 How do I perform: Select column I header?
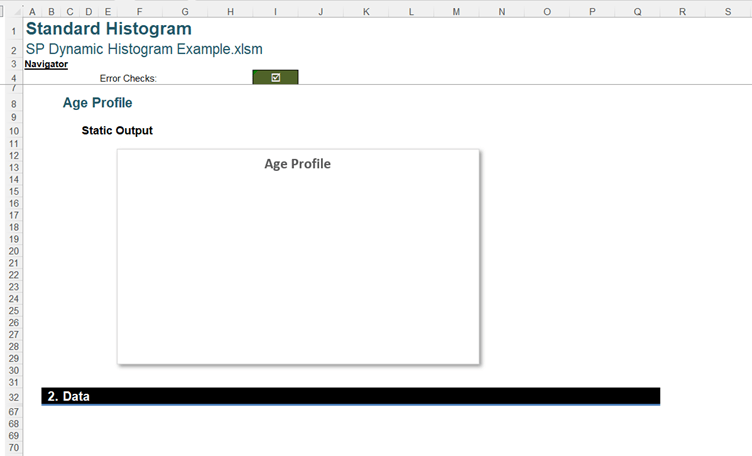click(x=275, y=11)
